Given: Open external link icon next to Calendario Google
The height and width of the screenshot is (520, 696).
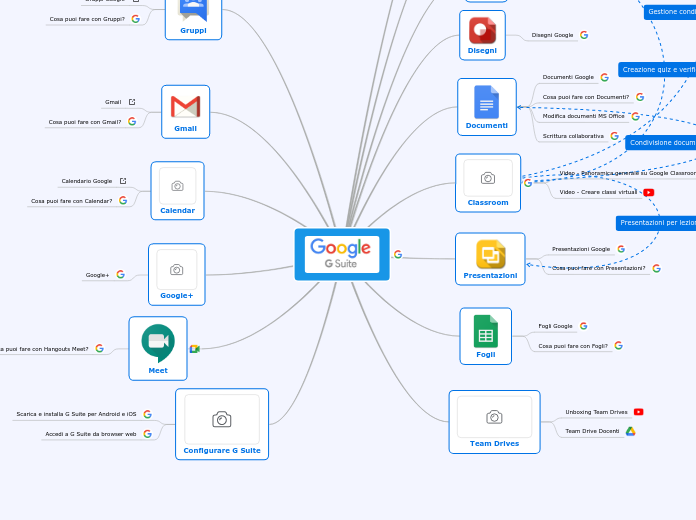Looking at the screenshot, I should point(123,181).
